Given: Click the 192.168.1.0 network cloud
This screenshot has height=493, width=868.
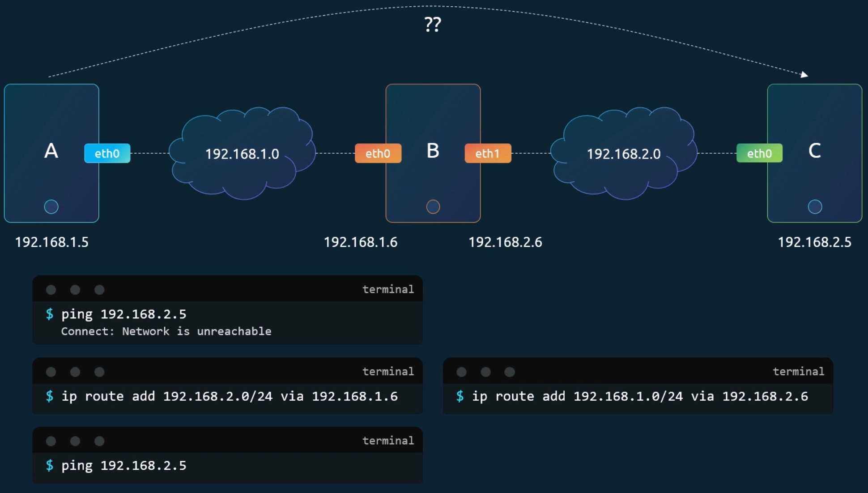Looking at the screenshot, I should pos(242,154).
